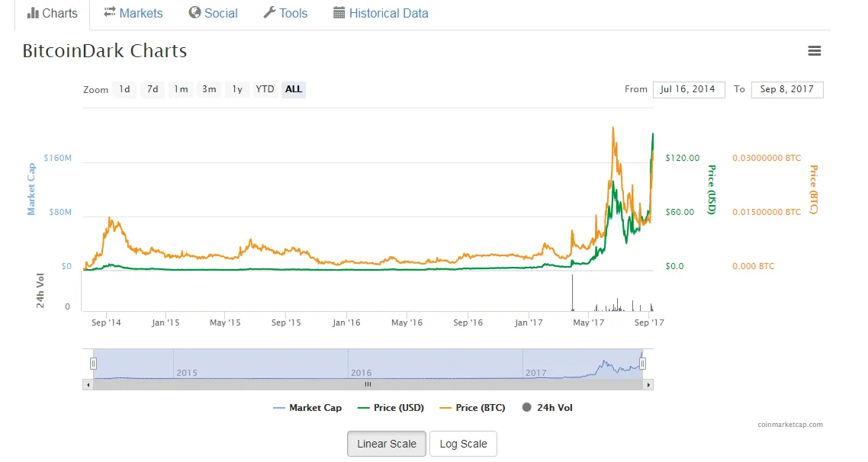Screen dimensions: 868x462
Task: Click the Jan '15 x-axis label
Action: click(166, 322)
